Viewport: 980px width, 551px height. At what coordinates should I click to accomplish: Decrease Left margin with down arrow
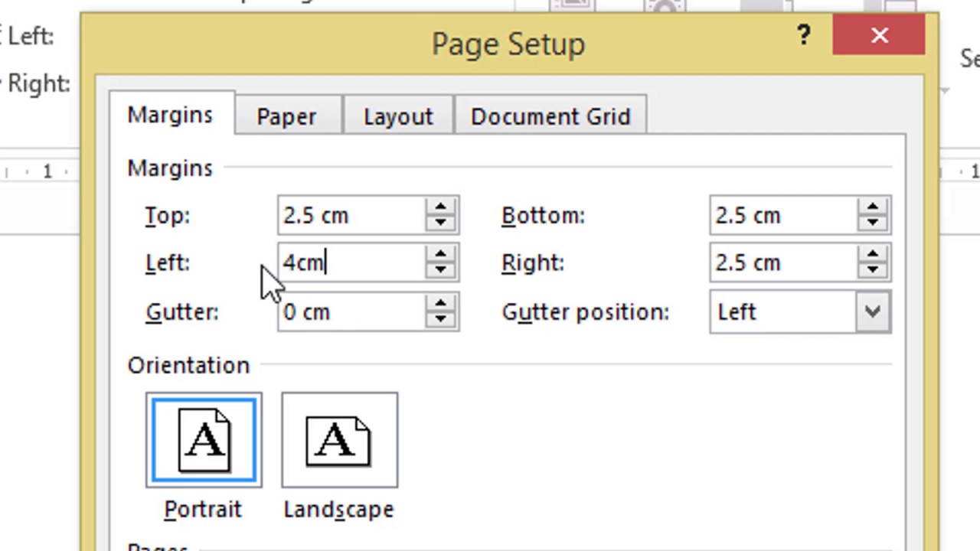[x=440, y=271]
